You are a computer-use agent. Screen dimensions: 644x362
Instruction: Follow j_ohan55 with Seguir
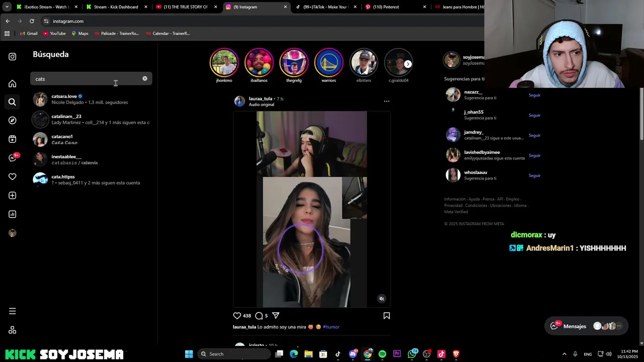tap(534, 115)
